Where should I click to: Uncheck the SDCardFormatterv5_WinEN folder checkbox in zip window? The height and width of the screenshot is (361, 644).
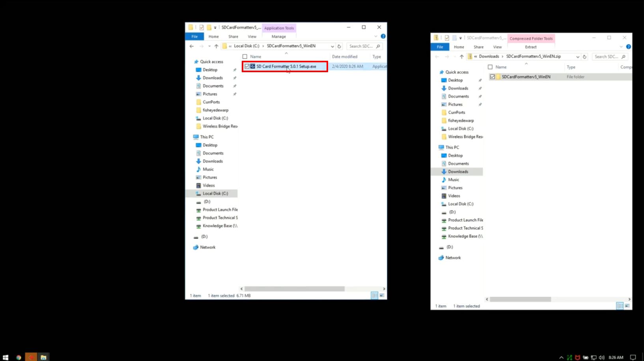492,77
